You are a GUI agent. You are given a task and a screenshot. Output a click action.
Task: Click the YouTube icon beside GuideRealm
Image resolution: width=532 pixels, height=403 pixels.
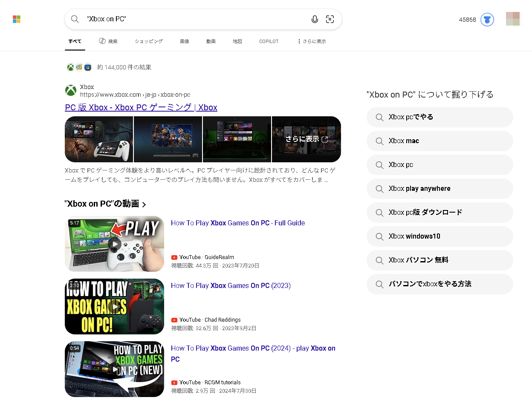coord(174,257)
